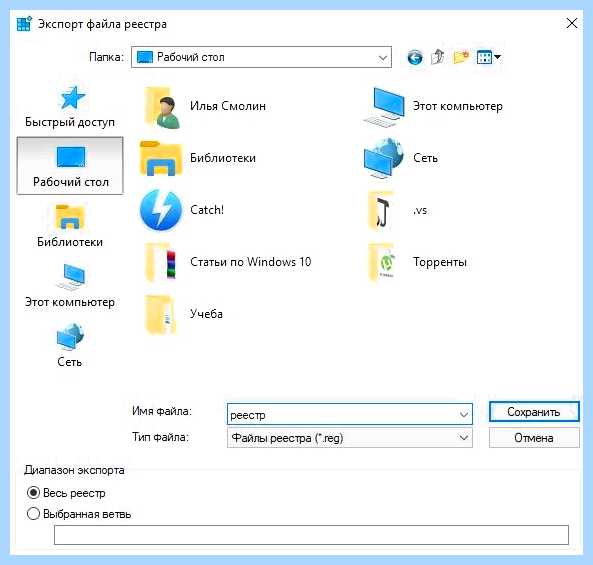This screenshot has width=593, height=565.
Task: Select the Сеть globe icon in file list
Action: click(x=383, y=158)
